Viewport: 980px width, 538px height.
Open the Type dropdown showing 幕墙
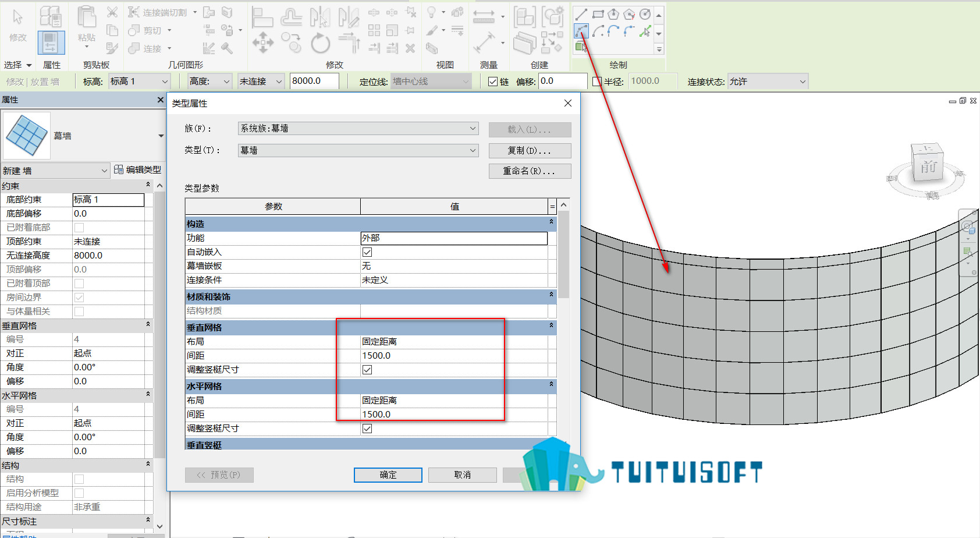(x=358, y=150)
